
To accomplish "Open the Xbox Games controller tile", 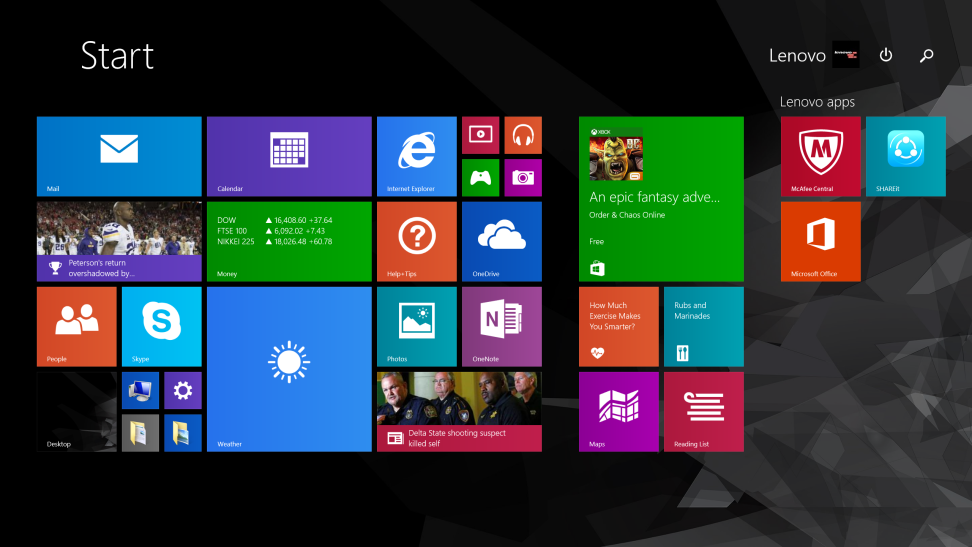I will click(480, 177).
